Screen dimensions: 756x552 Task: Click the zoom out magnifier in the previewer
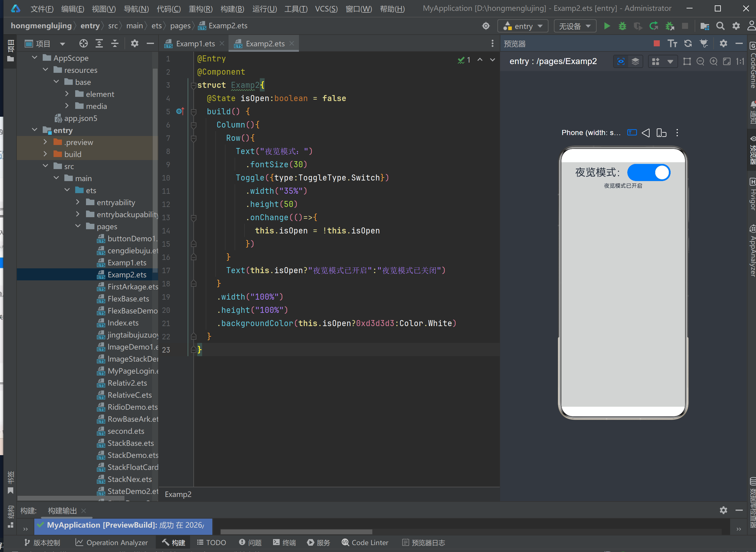tap(701, 61)
